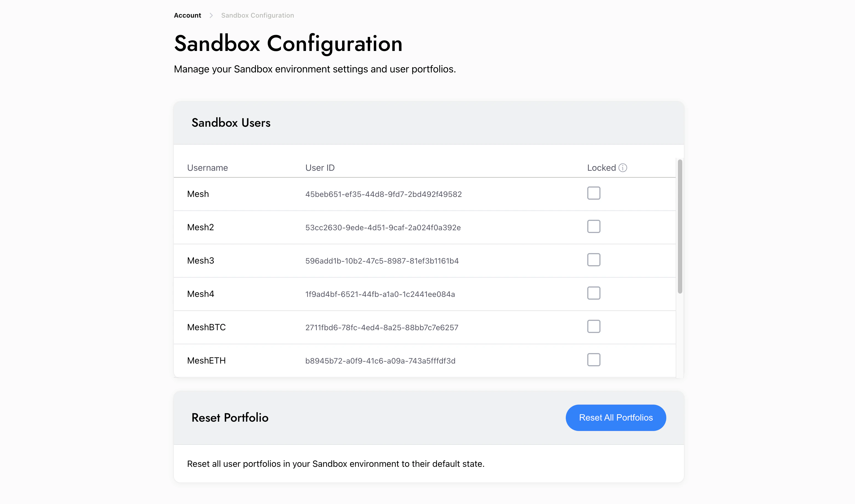Image resolution: width=855 pixels, height=504 pixels.
Task: Click Sandbox Configuration breadcrumb item
Action: [257, 16]
